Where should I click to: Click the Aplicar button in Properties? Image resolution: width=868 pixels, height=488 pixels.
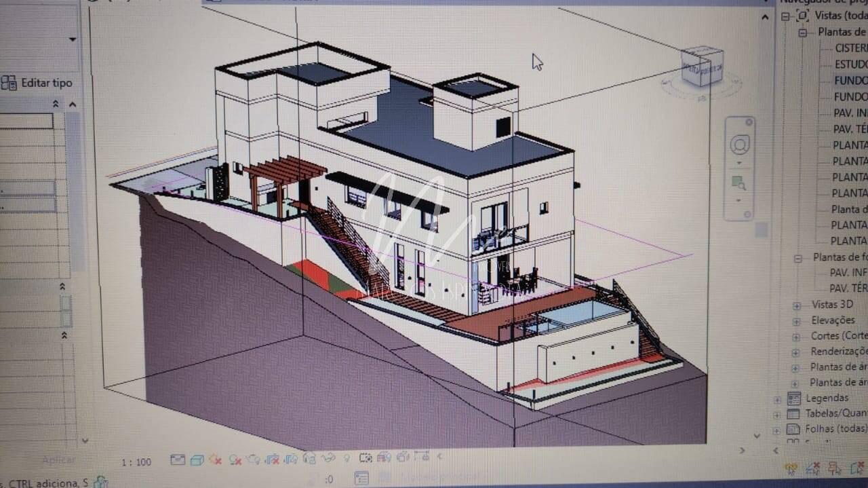tap(59, 459)
